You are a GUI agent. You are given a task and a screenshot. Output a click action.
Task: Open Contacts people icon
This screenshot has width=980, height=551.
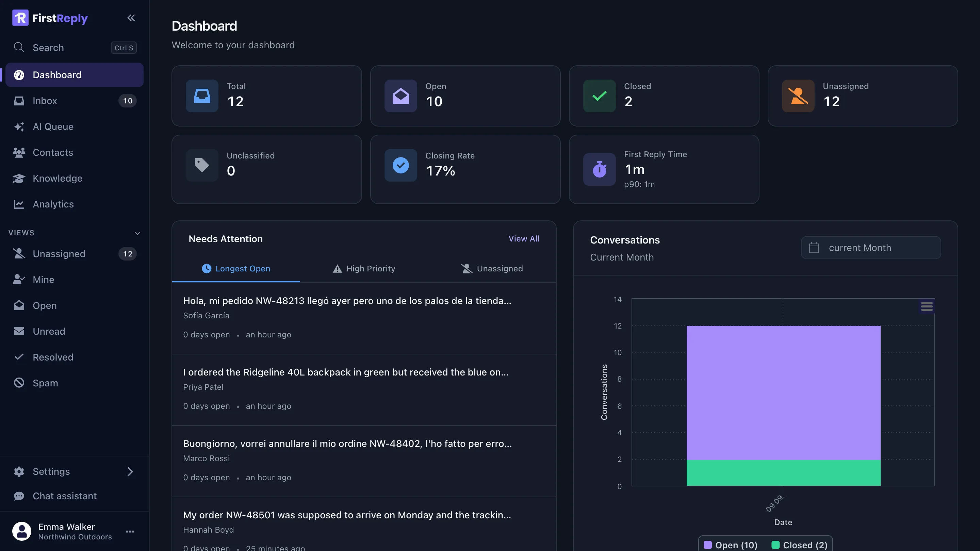[x=19, y=152]
